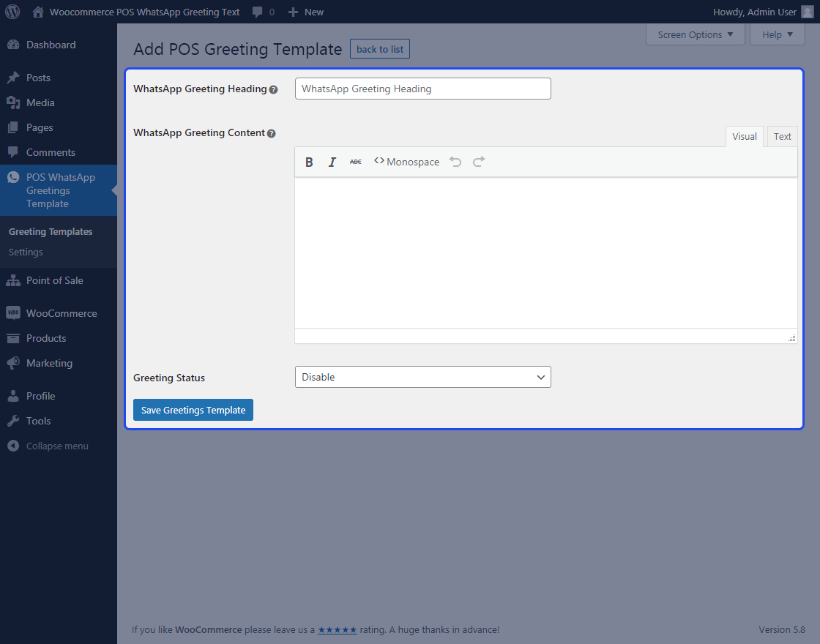The width and height of the screenshot is (820, 644).
Task: Click the Dashboard gauge icon
Action: point(13,45)
